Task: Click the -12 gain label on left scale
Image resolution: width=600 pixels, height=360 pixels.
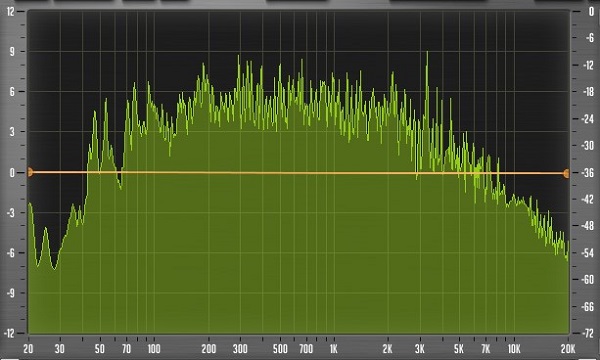Action: point(9,333)
